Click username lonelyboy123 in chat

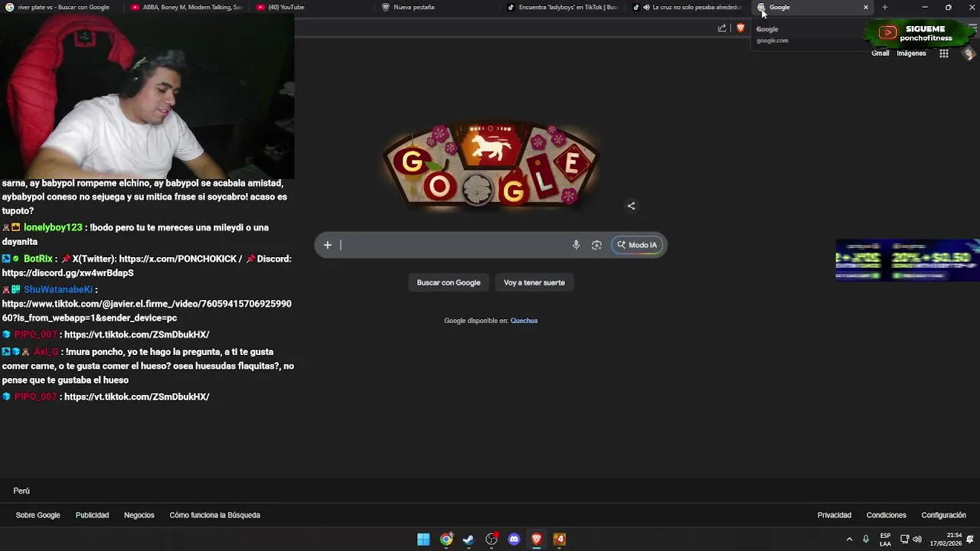(x=53, y=227)
